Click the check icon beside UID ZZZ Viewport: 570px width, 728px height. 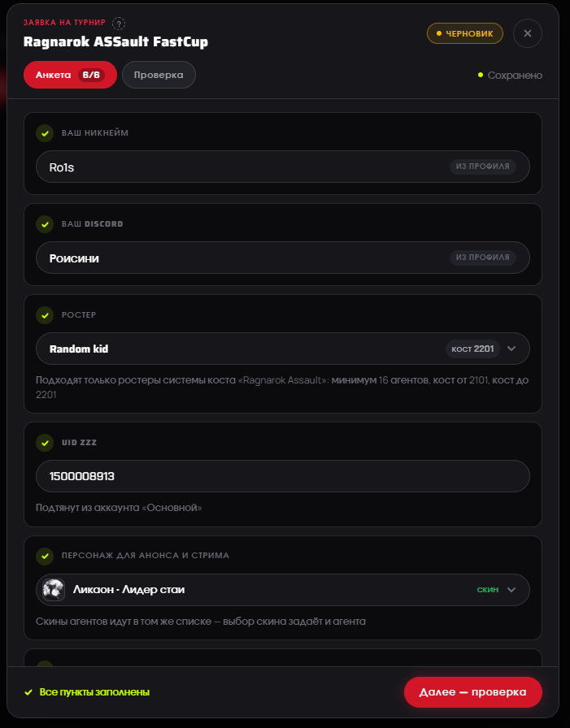45,443
